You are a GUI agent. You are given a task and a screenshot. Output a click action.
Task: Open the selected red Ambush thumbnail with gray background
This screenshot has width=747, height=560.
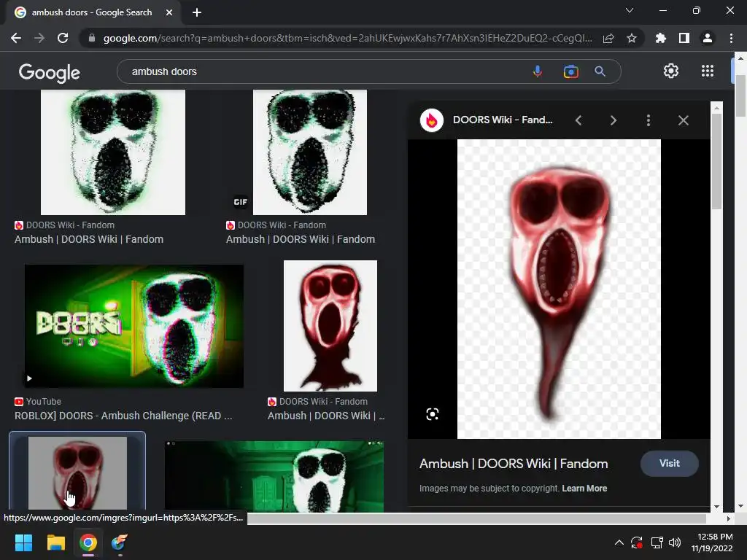(x=77, y=472)
